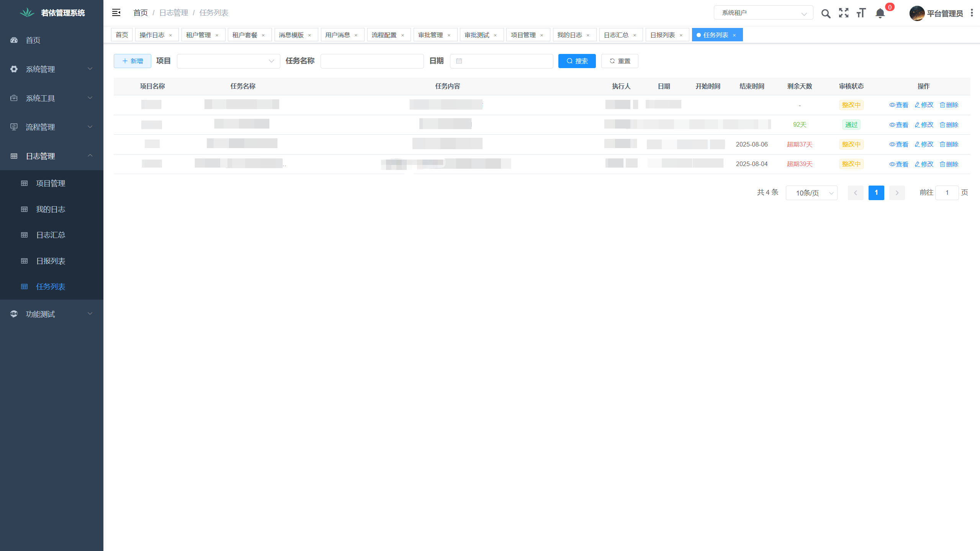980x551 pixels.
Task: Click the platform admin avatar
Action: click(x=917, y=13)
